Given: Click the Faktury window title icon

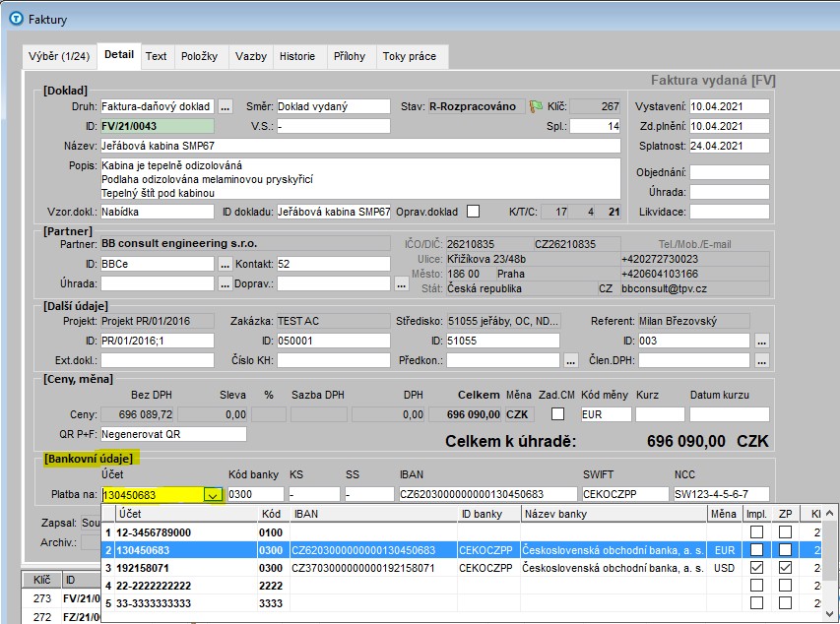Looking at the screenshot, I should click(14, 19).
